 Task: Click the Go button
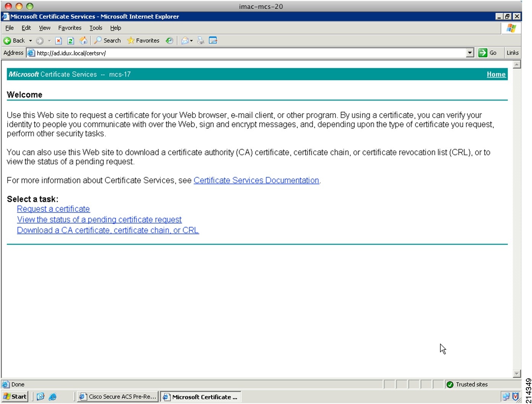tap(488, 53)
